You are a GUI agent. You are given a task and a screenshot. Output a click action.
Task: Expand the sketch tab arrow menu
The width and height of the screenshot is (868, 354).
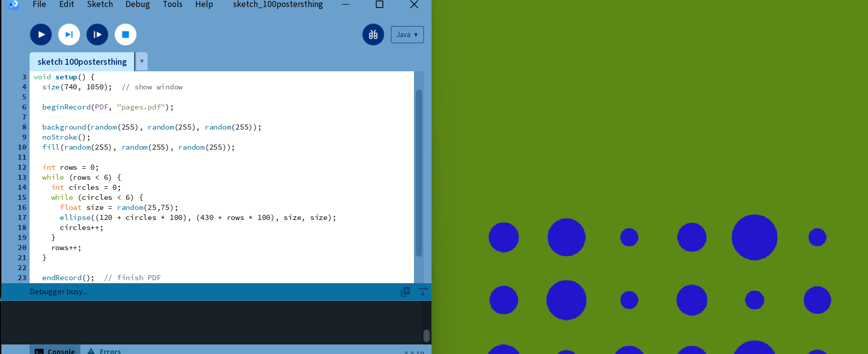(x=141, y=61)
